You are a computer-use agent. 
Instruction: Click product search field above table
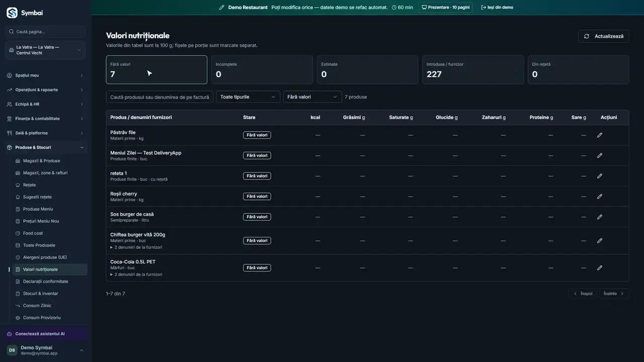pyautogui.click(x=159, y=97)
